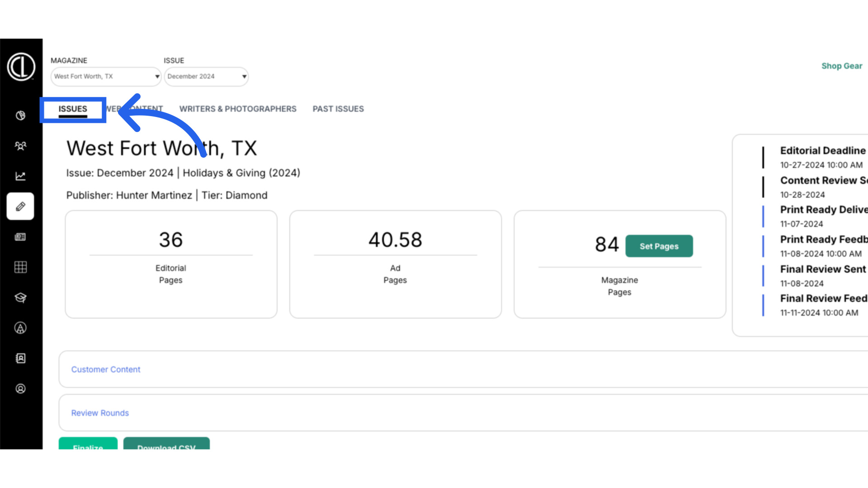Expand the Customer Content section
868x488 pixels.
106,370
